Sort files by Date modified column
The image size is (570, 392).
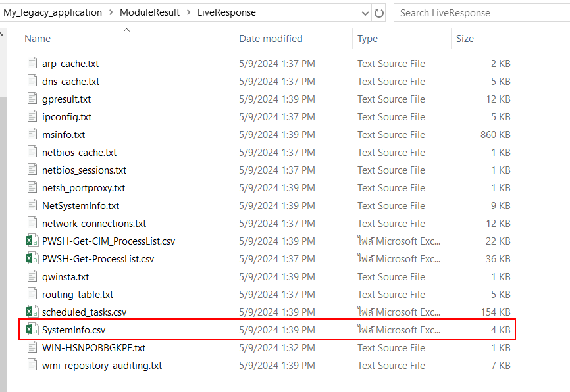[x=271, y=39]
